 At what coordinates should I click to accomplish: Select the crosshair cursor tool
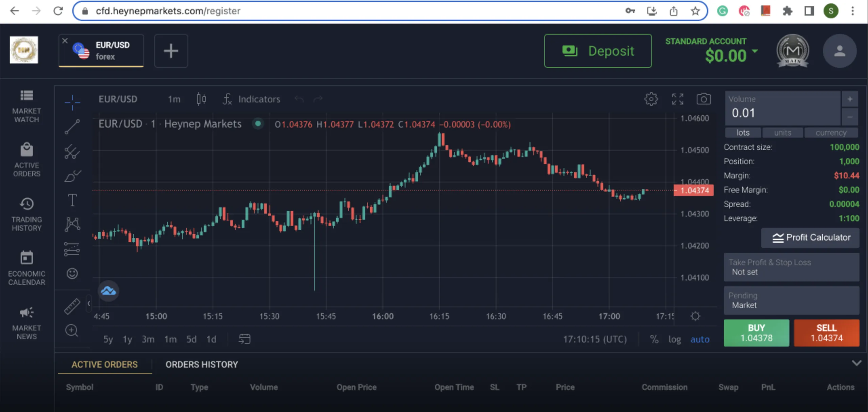click(x=72, y=102)
